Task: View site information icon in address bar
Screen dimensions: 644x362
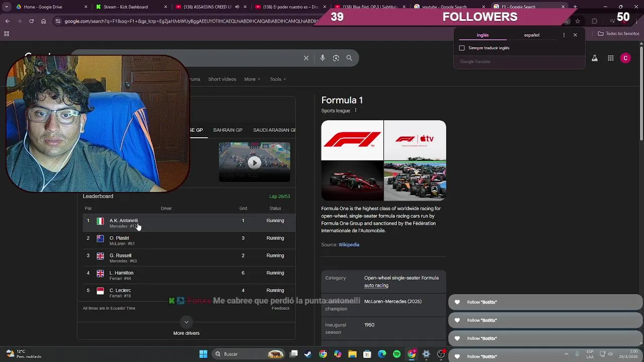Action: tap(58, 21)
